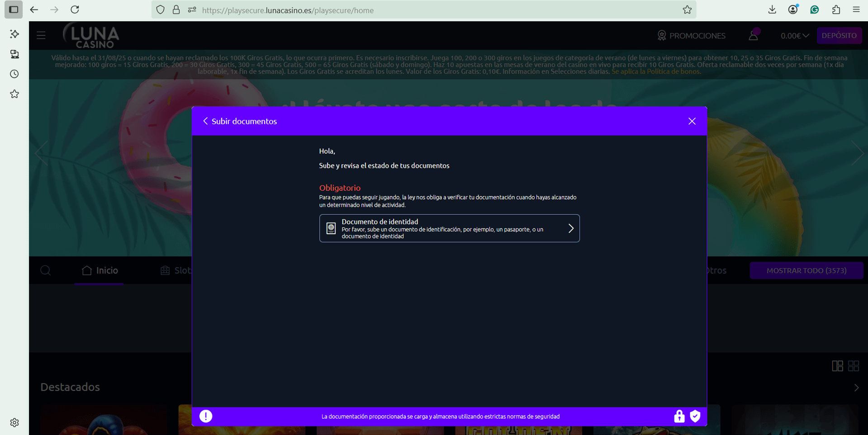Image resolution: width=868 pixels, height=435 pixels.
Task: Reload the current page
Action: click(x=75, y=9)
